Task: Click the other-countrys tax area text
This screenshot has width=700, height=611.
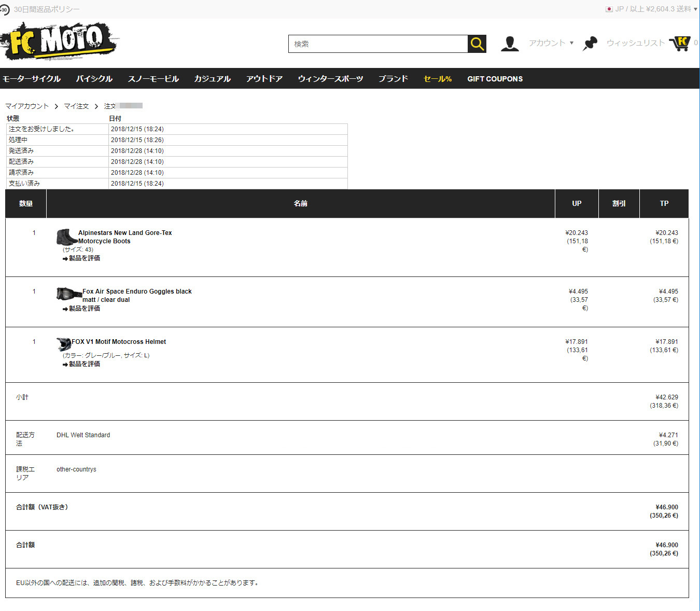Action: pyautogui.click(x=76, y=469)
